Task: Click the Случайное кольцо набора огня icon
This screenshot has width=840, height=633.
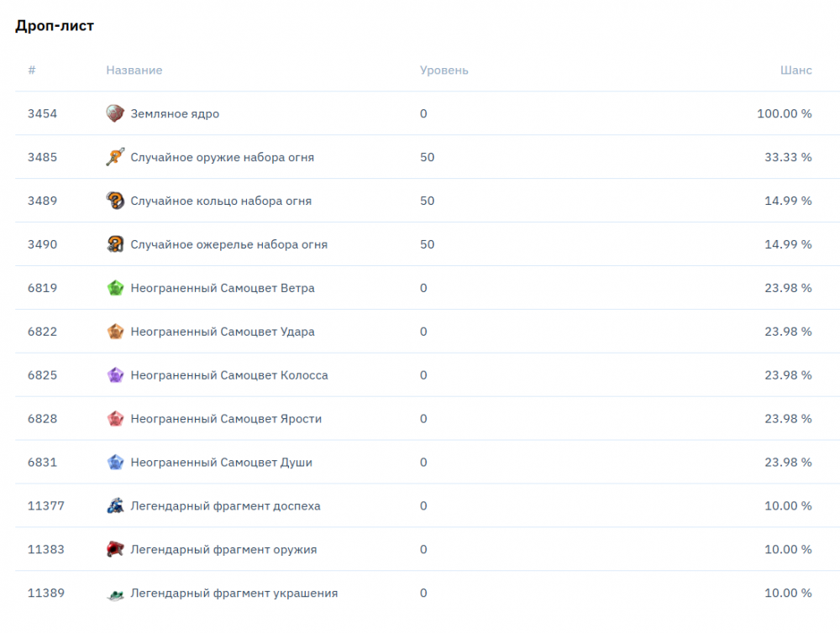Action: click(x=115, y=201)
